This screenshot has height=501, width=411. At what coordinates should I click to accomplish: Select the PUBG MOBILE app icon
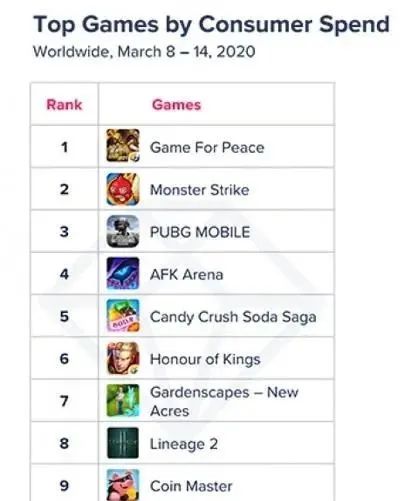123,231
